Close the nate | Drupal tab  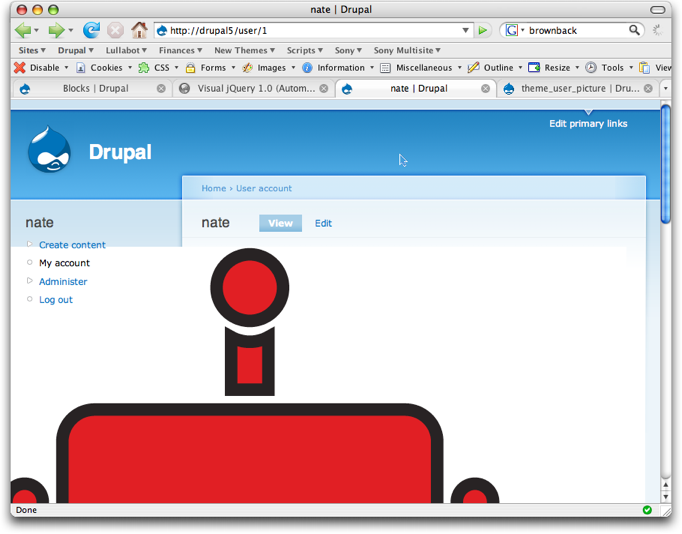(485, 89)
